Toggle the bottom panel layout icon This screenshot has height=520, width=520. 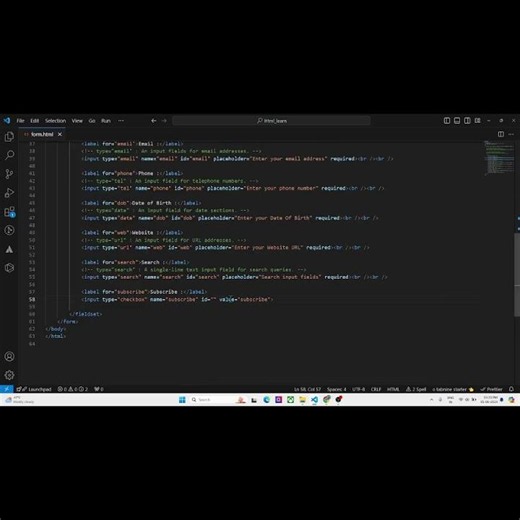coord(457,121)
